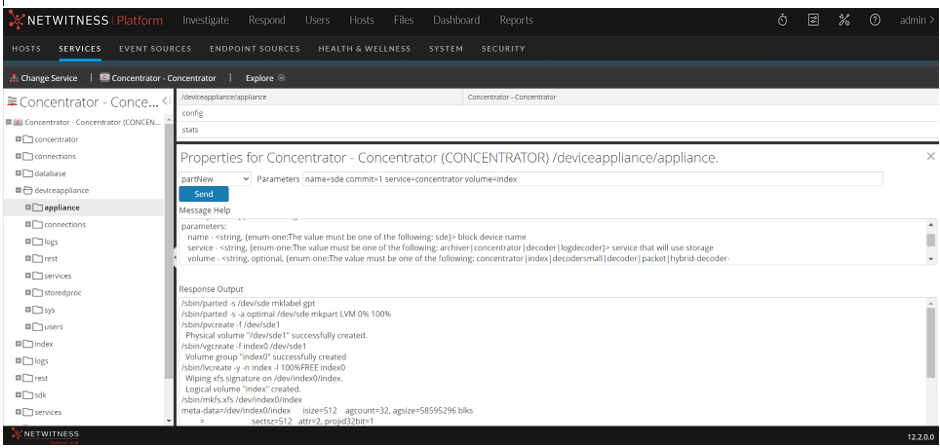Select the appliance tree item

tap(62, 208)
